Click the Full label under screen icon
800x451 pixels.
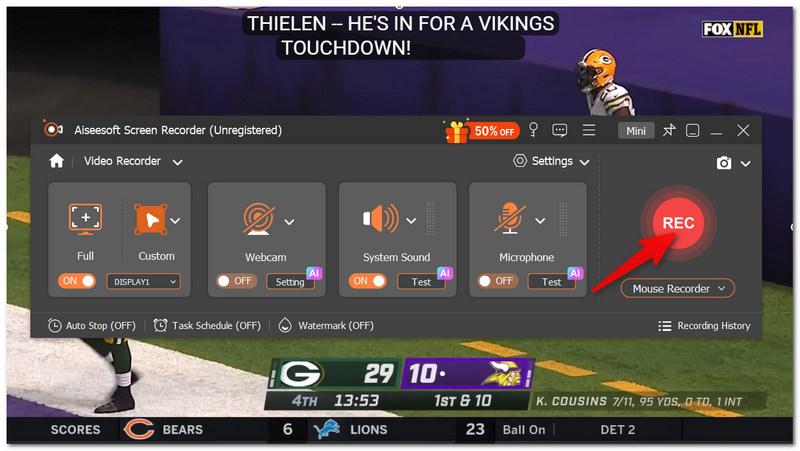tap(85, 256)
